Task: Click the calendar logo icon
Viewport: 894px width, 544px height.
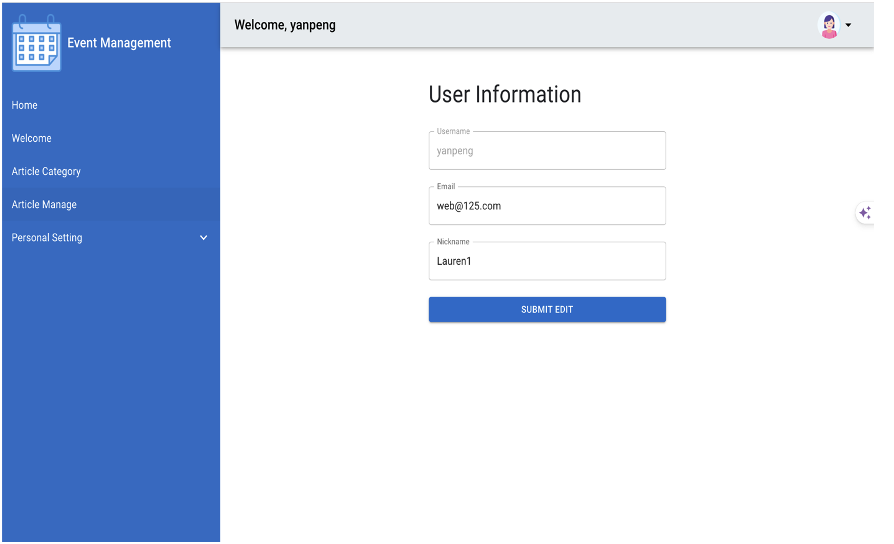Action: 36,44
